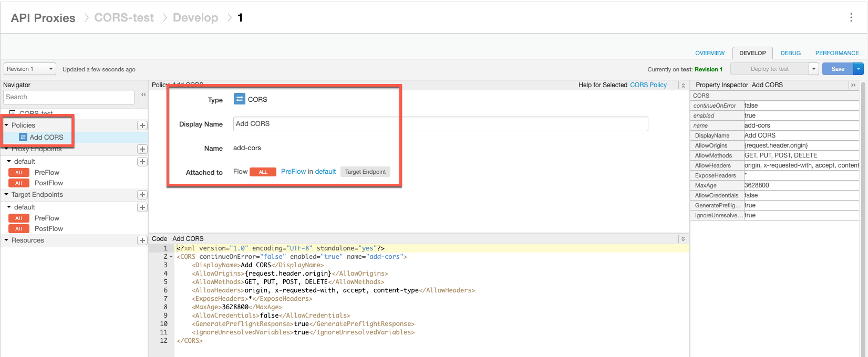
Task: Add a flow to proxy endpoint default
Action: tap(142, 162)
